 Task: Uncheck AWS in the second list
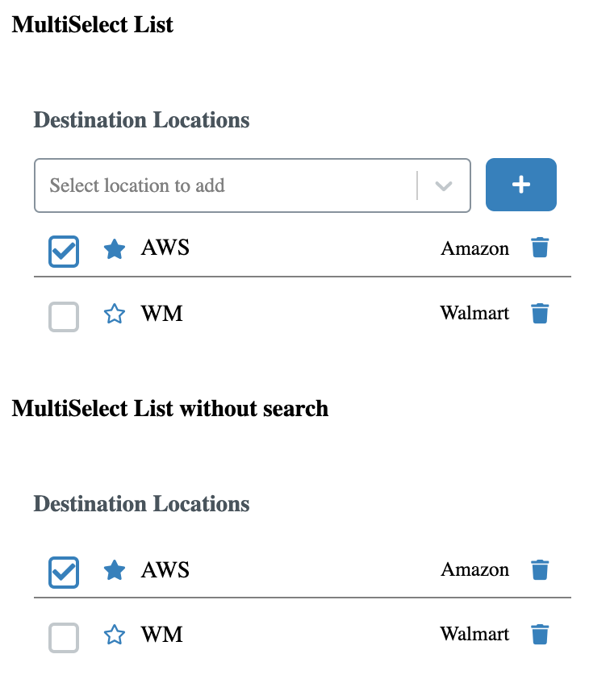click(x=63, y=573)
